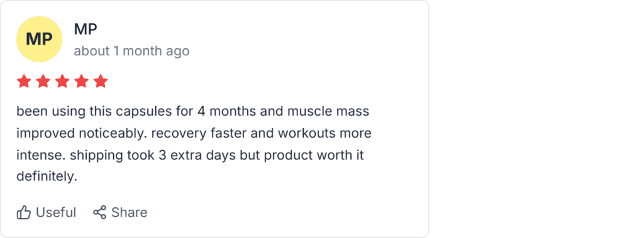Image resolution: width=644 pixels, height=238 pixels.
Task: Click the Share label text
Action: click(x=130, y=212)
